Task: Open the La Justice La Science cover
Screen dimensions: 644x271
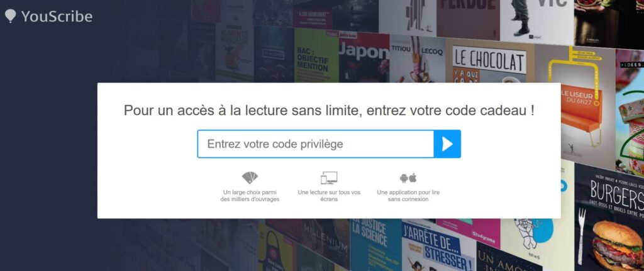Action: click(x=375, y=244)
